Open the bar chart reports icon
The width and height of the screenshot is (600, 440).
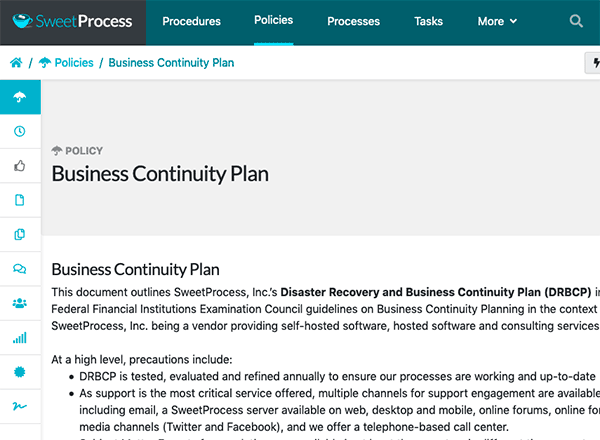coord(20,338)
